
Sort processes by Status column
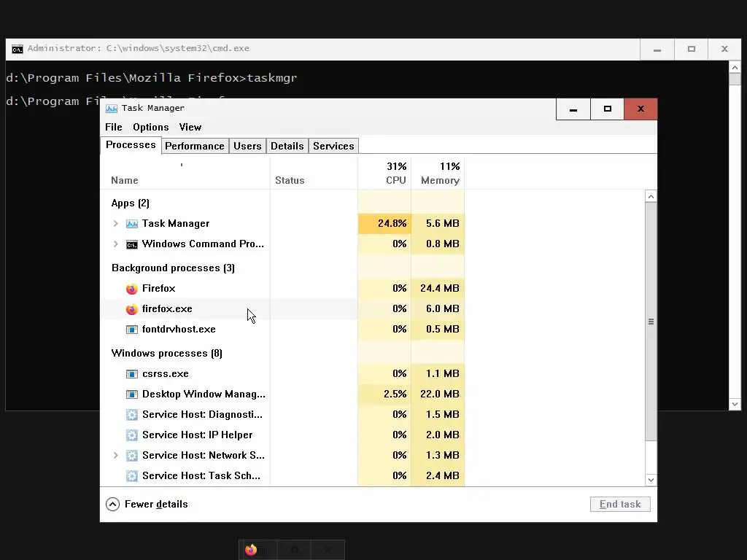pos(314,174)
